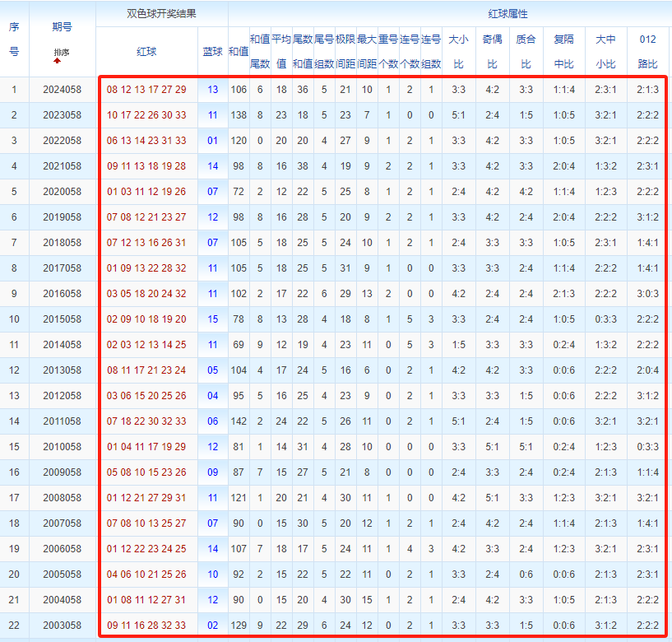Click the 012路比 column header
This screenshot has height=642, width=672.
pos(647,51)
